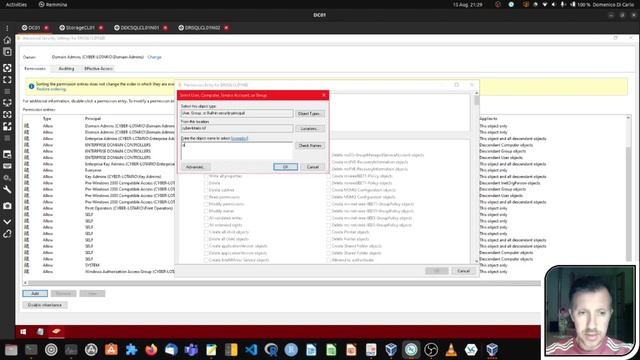Click the info icon in yellow notice bar
640x360 pixels.
[31, 86]
